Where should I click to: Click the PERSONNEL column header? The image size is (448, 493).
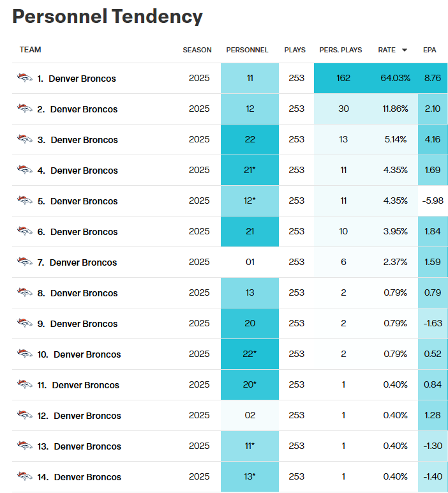pyautogui.click(x=247, y=50)
